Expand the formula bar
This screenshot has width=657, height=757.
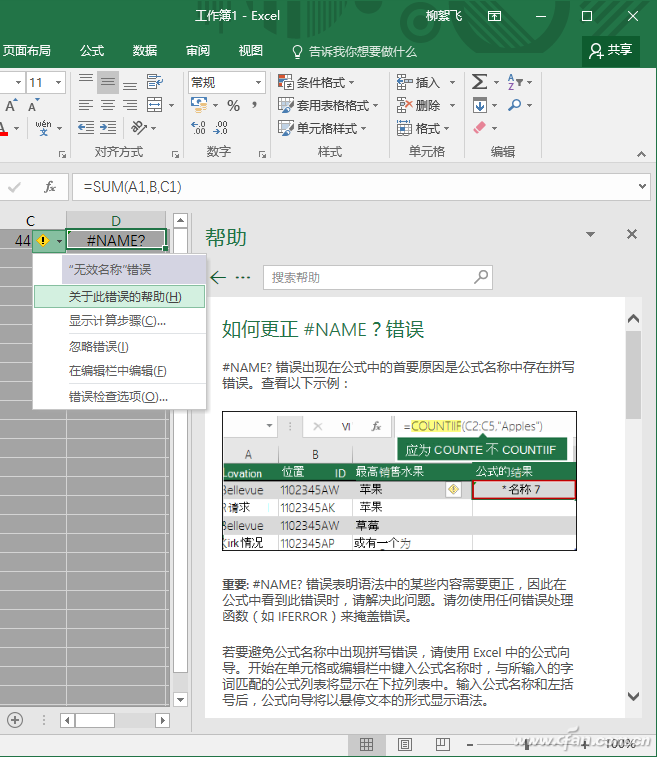pyautogui.click(x=642, y=186)
